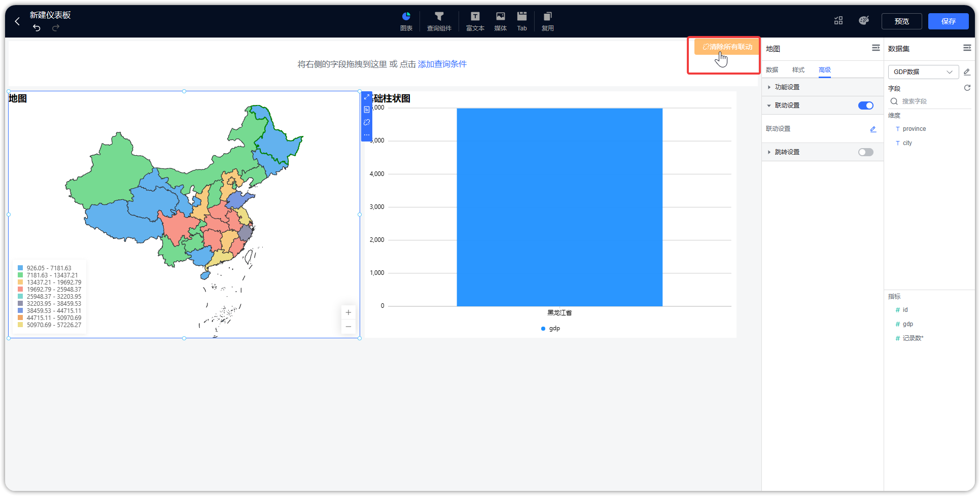The height and width of the screenshot is (496, 980).
Task: Switch to the 样式 tab
Action: pyautogui.click(x=798, y=70)
